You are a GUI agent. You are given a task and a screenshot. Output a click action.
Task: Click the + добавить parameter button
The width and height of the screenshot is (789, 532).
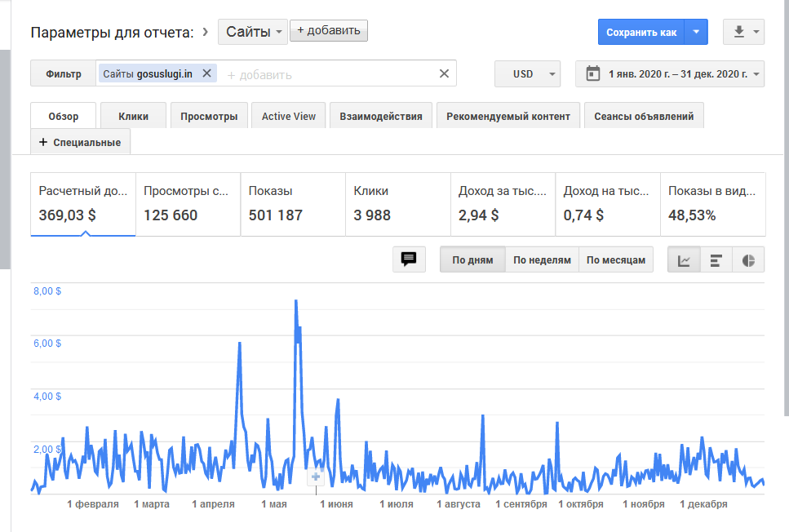[329, 31]
